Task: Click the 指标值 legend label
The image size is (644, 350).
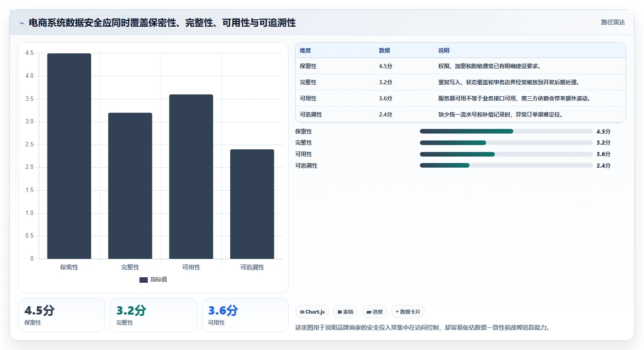Action: click(159, 280)
